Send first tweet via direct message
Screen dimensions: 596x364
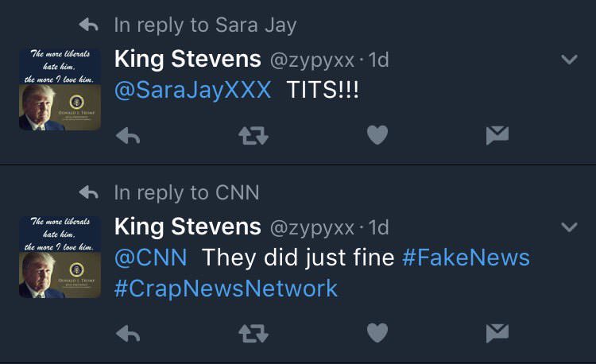point(497,137)
